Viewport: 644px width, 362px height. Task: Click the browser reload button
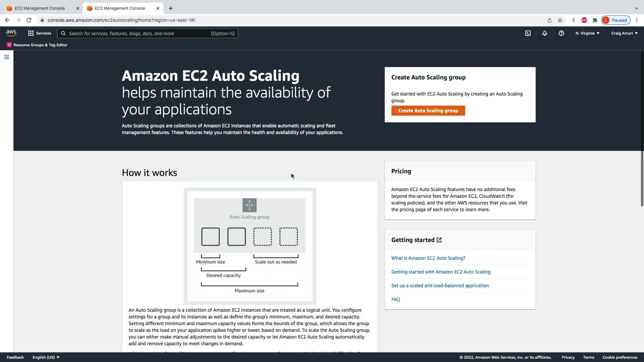point(29,20)
